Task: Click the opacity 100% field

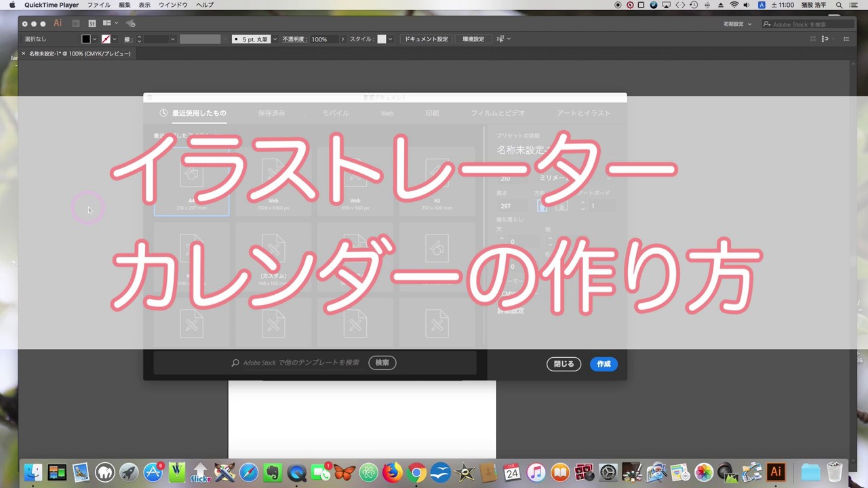Action: [x=323, y=39]
